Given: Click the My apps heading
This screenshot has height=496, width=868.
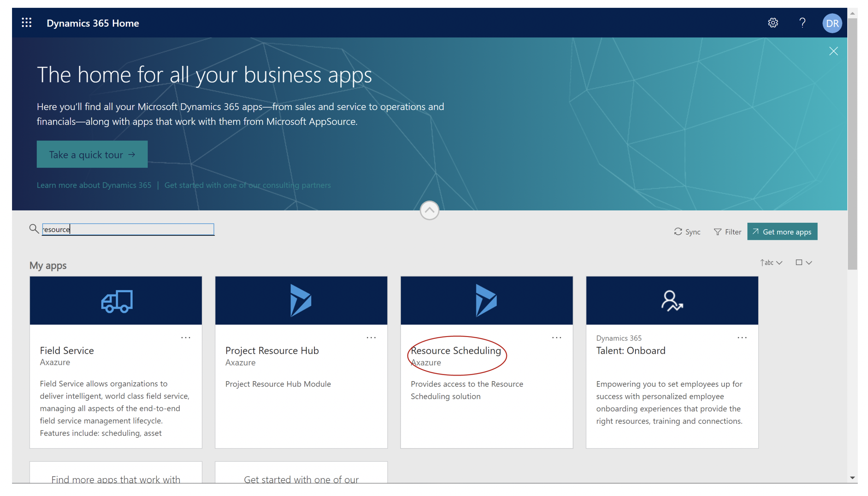Looking at the screenshot, I should tap(48, 265).
